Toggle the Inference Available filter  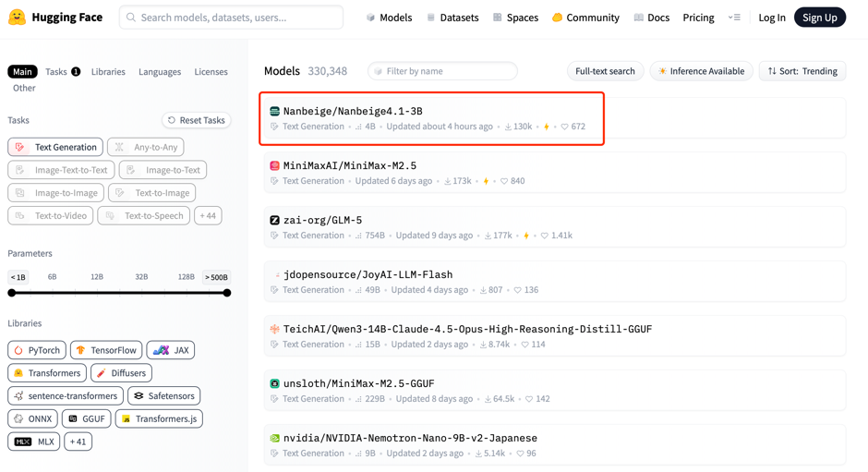[701, 71]
